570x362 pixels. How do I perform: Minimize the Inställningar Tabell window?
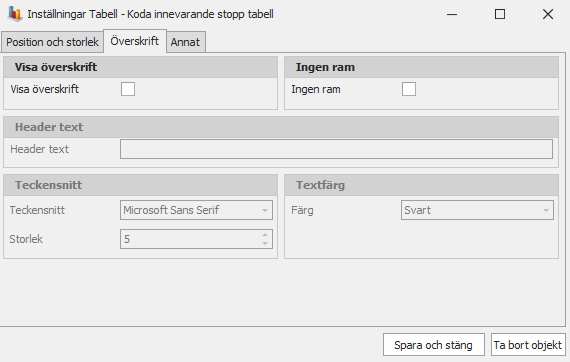click(x=452, y=14)
